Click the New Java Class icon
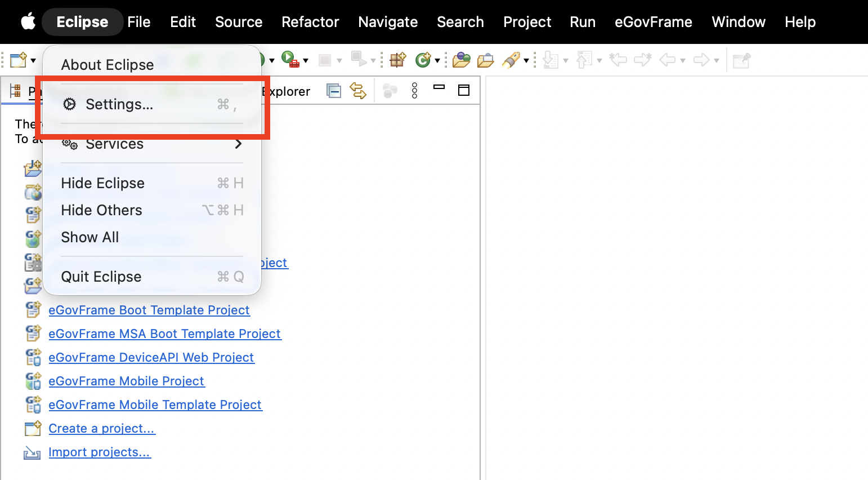The height and width of the screenshot is (480, 868). [x=423, y=60]
